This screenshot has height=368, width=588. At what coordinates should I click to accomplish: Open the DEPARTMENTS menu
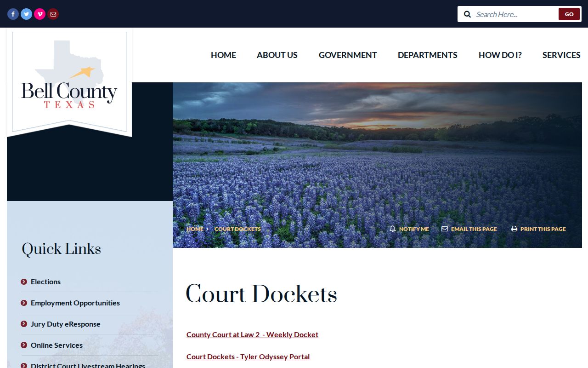pos(428,55)
